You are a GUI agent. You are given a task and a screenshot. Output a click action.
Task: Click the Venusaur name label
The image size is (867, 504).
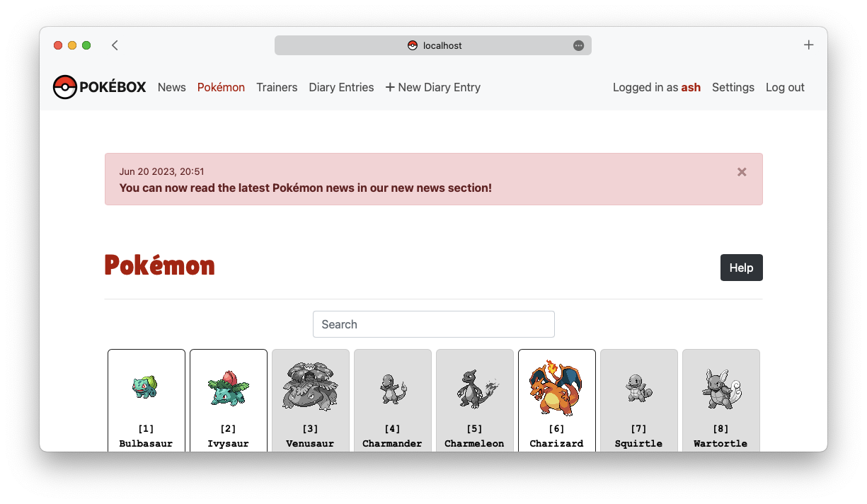coord(310,444)
